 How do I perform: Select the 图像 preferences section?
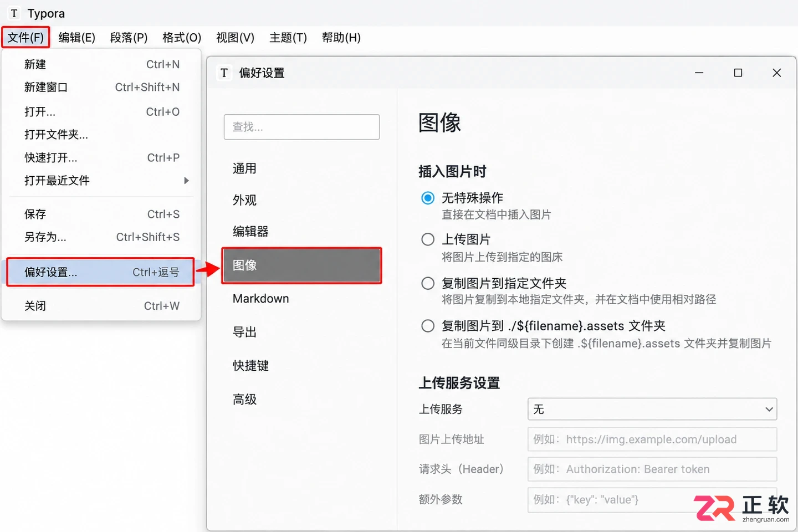[301, 265]
